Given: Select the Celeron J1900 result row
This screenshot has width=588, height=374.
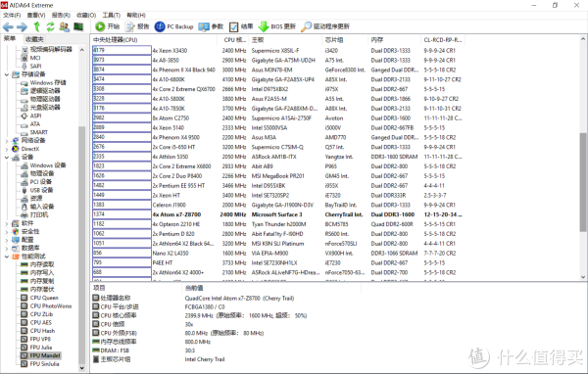Looking at the screenshot, I should [x=277, y=205].
